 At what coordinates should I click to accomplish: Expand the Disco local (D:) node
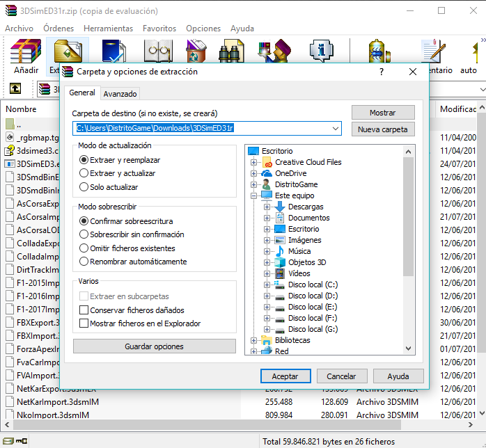pyautogui.click(x=267, y=296)
